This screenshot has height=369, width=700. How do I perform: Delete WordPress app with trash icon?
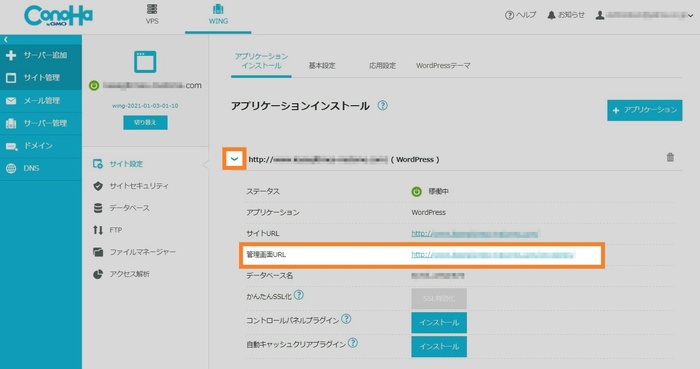[670, 158]
